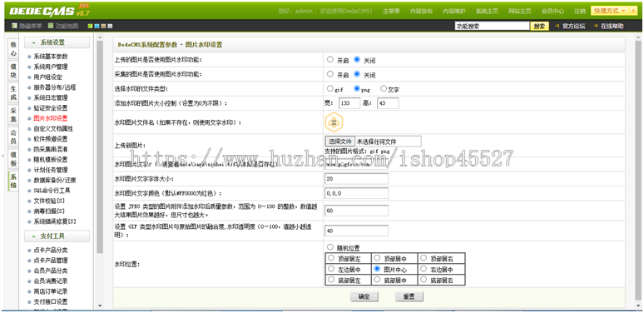Open 点卡产品分类 in sidebar
The image size is (644, 313).
[51, 251]
